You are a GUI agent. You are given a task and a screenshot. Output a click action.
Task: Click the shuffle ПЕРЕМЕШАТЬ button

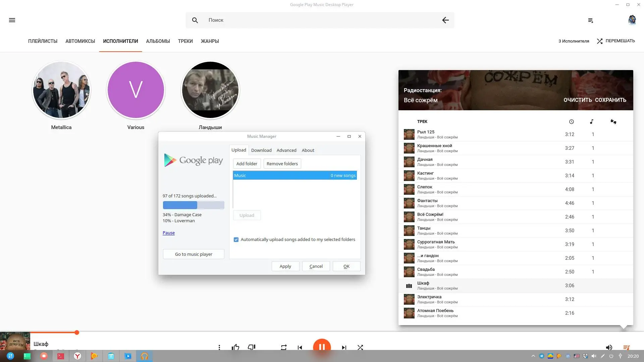coord(616,41)
